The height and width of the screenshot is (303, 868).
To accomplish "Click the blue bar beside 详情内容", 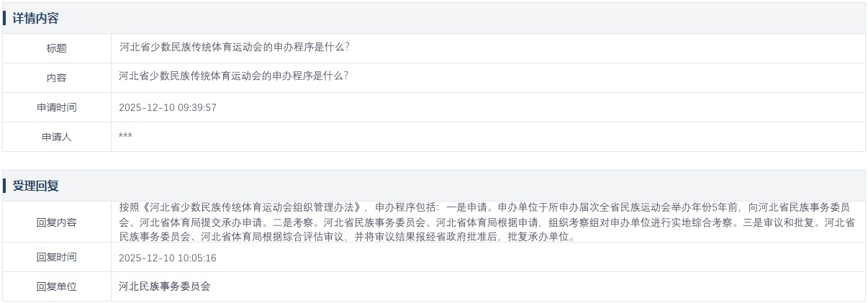I will [x=4, y=19].
